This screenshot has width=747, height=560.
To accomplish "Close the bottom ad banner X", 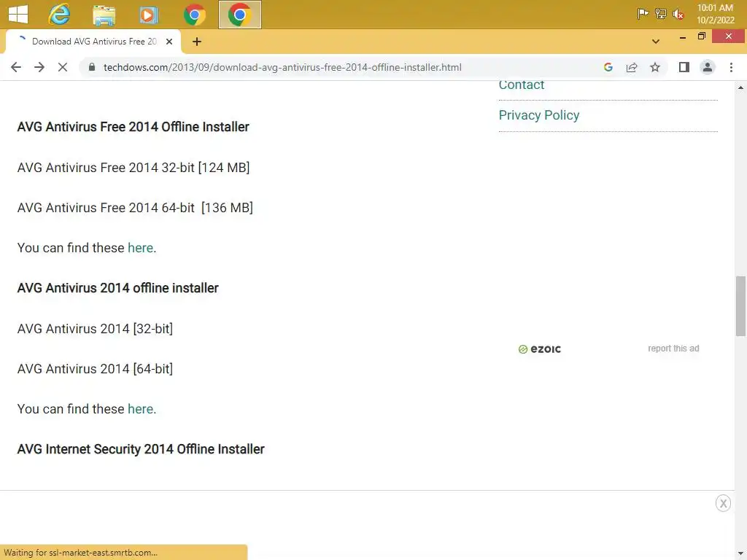I will pyautogui.click(x=723, y=503).
